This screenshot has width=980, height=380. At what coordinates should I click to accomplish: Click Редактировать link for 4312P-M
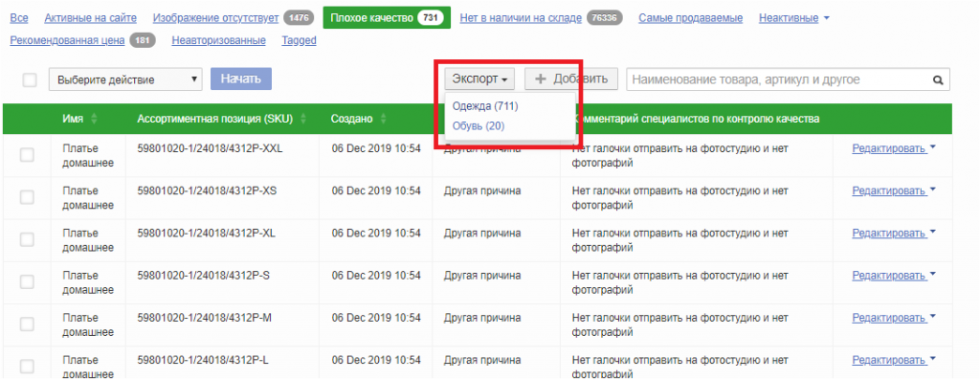888,318
